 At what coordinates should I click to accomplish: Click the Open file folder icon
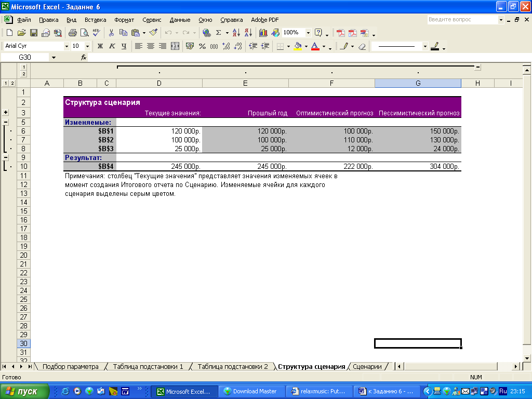21,33
